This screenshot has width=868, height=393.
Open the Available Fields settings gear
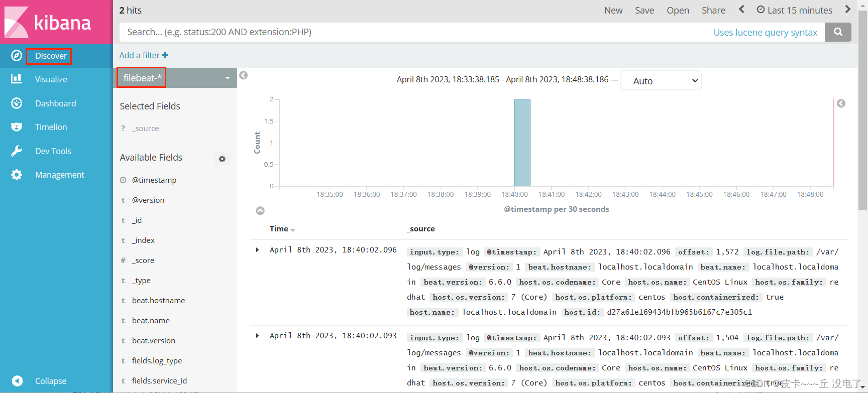222,159
